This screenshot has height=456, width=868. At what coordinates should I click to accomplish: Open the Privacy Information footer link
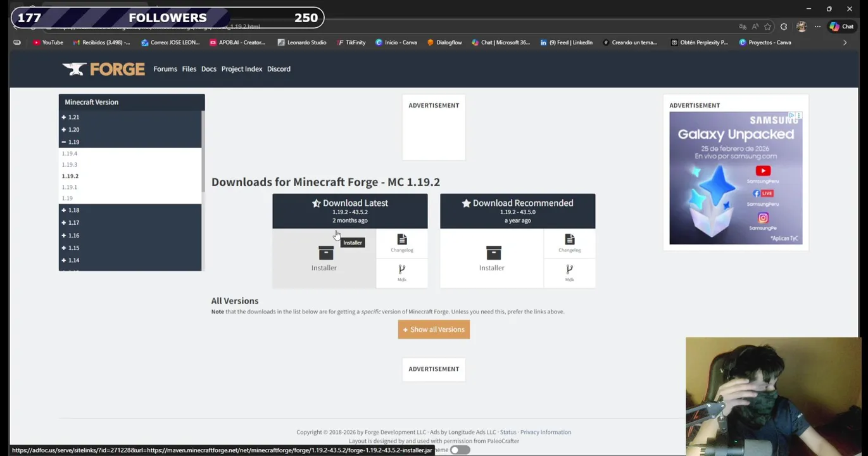546,432
